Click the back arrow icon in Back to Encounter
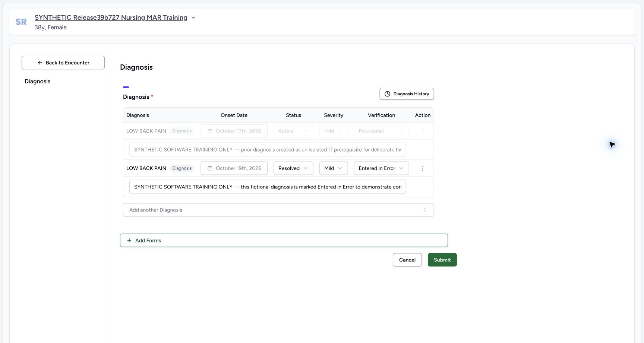The image size is (644, 343). click(x=40, y=63)
